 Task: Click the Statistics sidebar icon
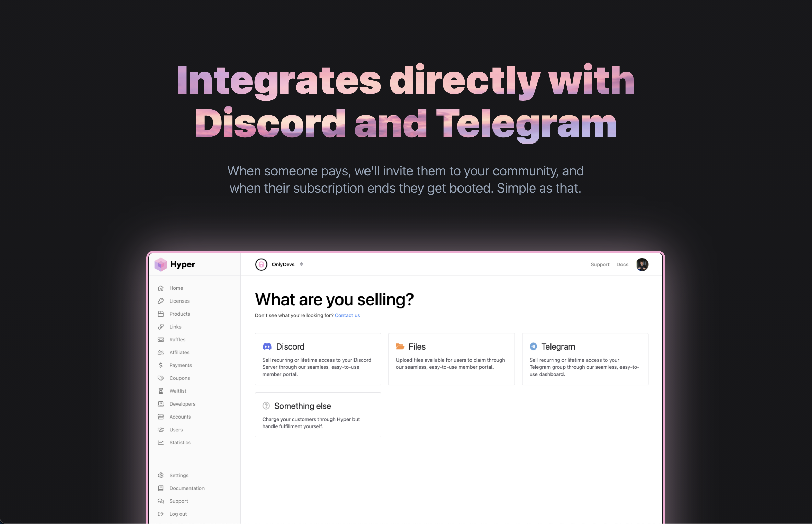[x=162, y=442]
